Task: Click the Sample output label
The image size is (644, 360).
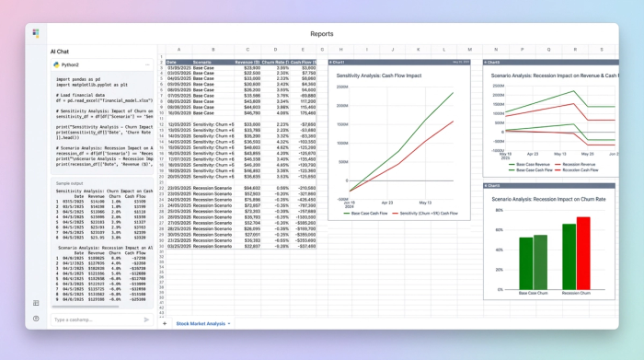Action: [x=69, y=183]
